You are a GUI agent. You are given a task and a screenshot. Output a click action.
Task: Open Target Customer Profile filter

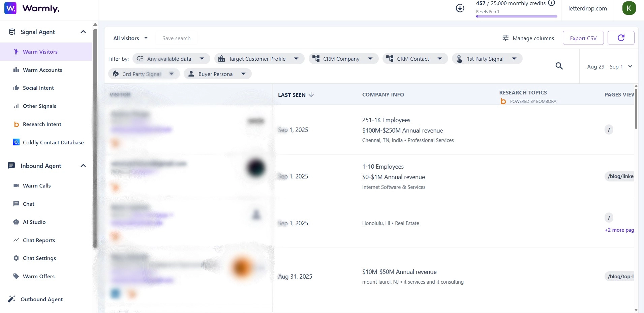[x=259, y=59]
